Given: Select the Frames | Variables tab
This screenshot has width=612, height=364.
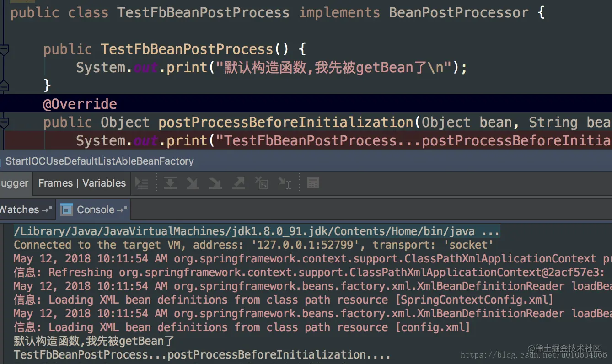Looking at the screenshot, I should point(82,183).
